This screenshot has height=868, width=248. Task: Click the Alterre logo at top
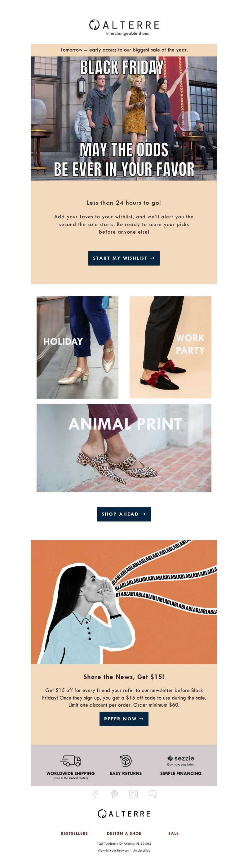[124, 27]
